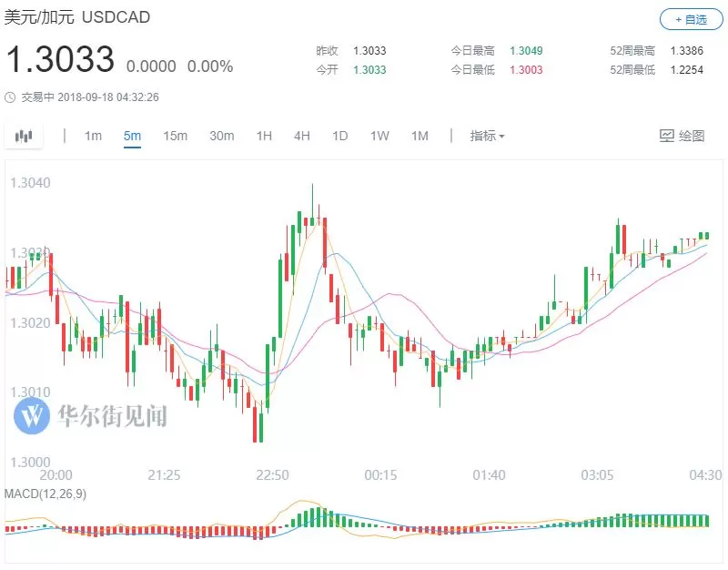Click the candlestick chart type icon
Image resolution: width=728 pixels, height=570 pixels.
pos(24,136)
